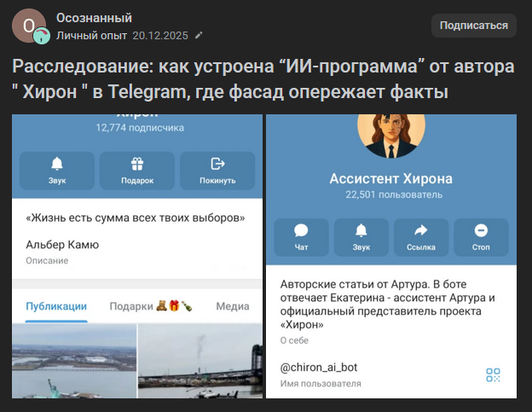Mute via Звук bell in Ассистент Хирона
Viewport: 532px width, 412px height.
(361, 230)
